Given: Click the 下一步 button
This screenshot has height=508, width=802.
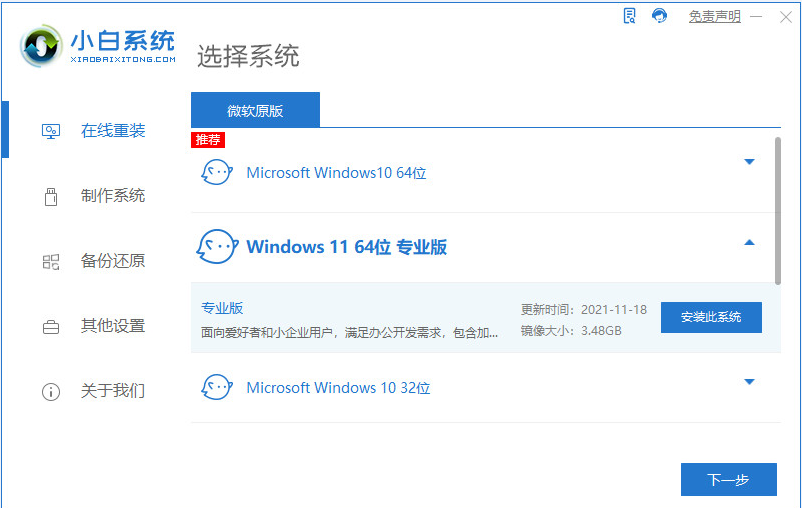Looking at the screenshot, I should pyautogui.click(x=728, y=479).
